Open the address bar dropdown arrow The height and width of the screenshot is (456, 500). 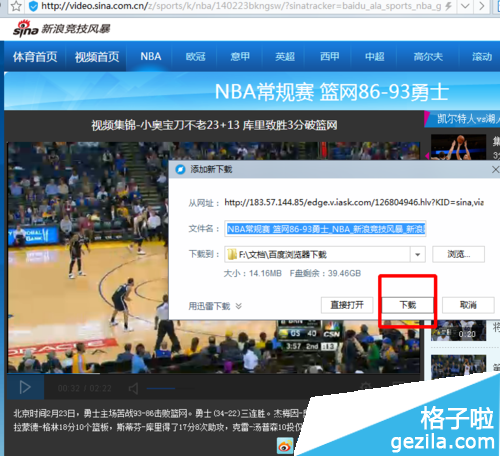(x=465, y=6)
